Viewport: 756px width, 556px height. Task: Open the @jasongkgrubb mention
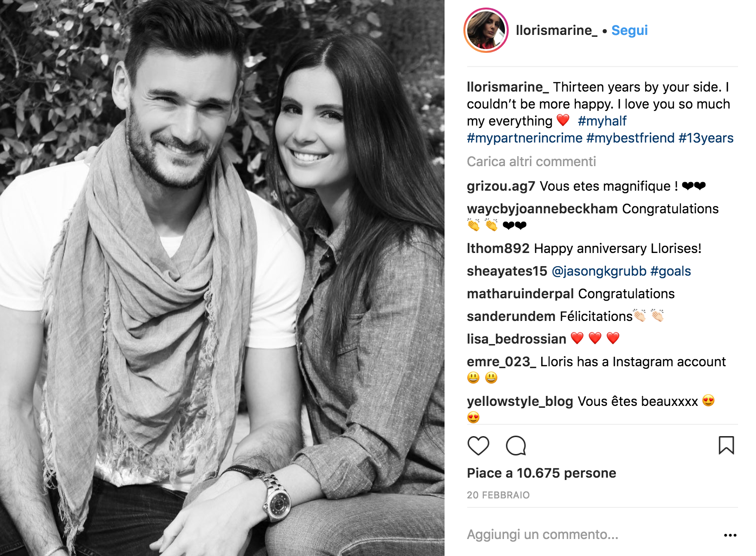pos(599,271)
